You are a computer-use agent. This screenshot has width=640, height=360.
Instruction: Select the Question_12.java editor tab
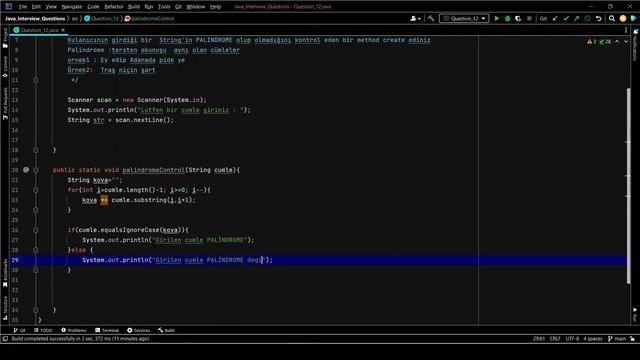(39, 30)
